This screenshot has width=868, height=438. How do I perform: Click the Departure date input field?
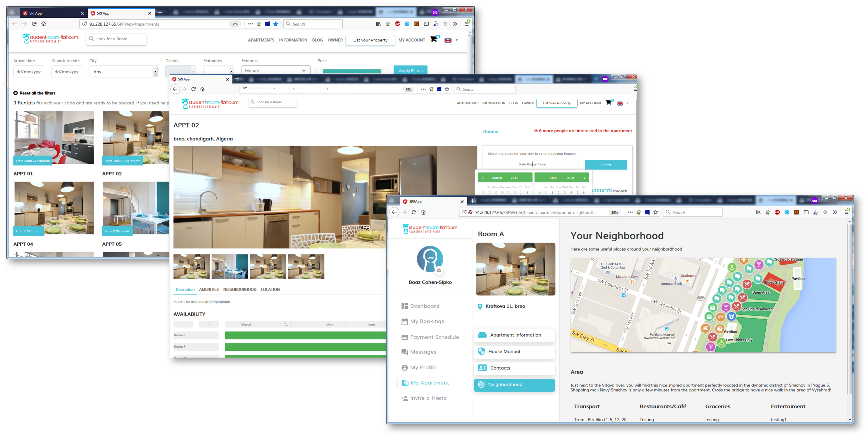[x=67, y=71]
